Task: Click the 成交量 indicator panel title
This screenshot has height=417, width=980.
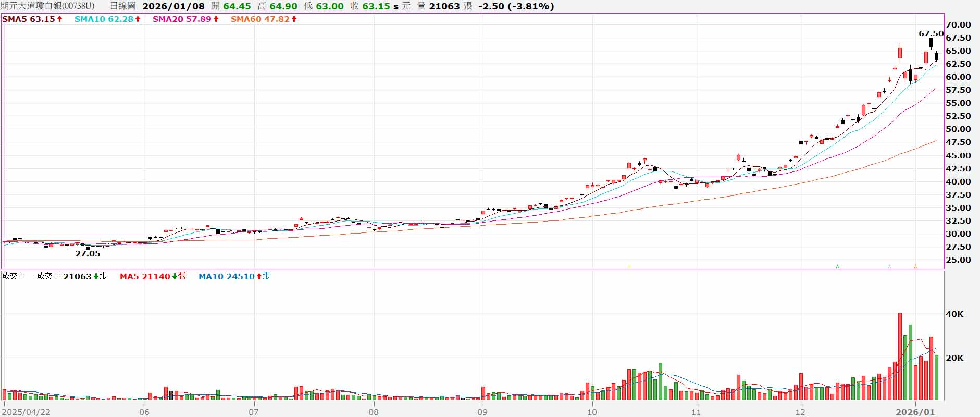Action: pos(14,276)
